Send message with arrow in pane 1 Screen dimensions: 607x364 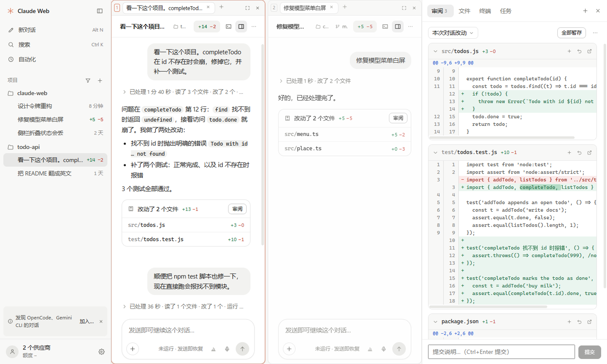242,349
